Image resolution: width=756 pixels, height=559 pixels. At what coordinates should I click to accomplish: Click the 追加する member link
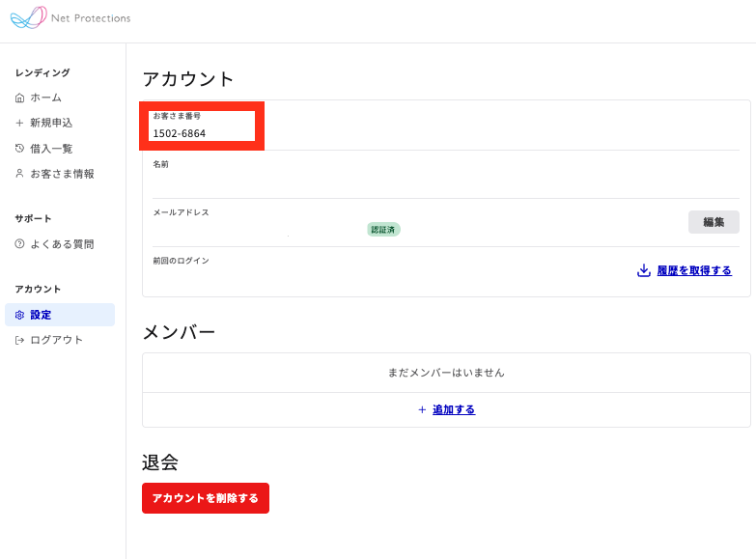click(454, 409)
